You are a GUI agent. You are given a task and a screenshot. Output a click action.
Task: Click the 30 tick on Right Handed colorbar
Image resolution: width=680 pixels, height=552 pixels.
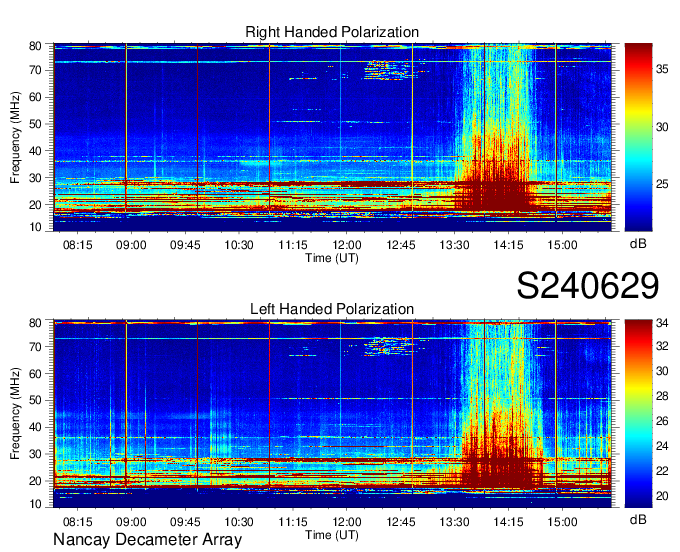pyautogui.click(x=662, y=127)
